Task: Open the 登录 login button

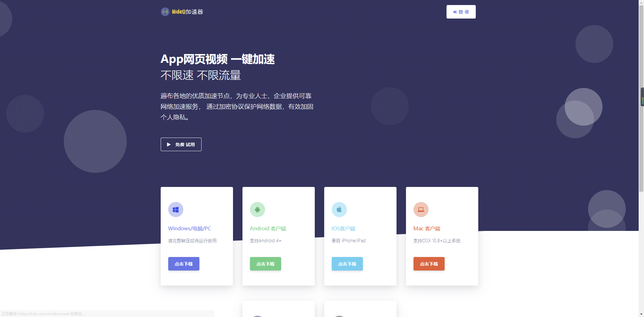Action: pyautogui.click(x=461, y=12)
